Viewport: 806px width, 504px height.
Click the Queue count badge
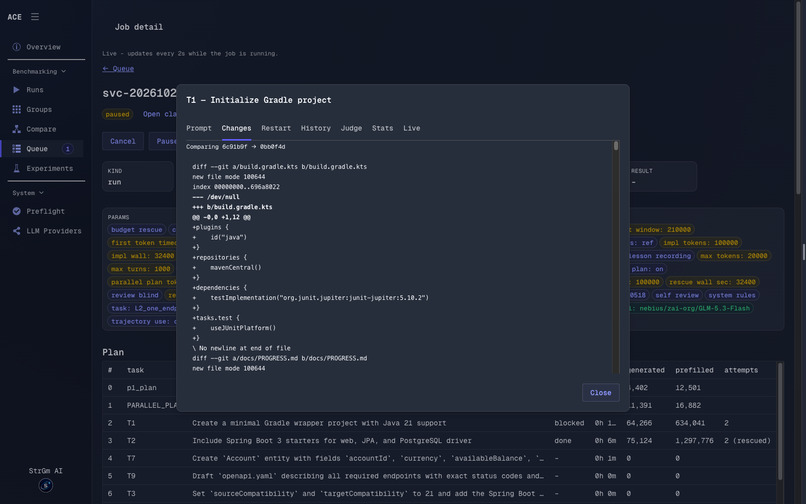pyautogui.click(x=67, y=149)
